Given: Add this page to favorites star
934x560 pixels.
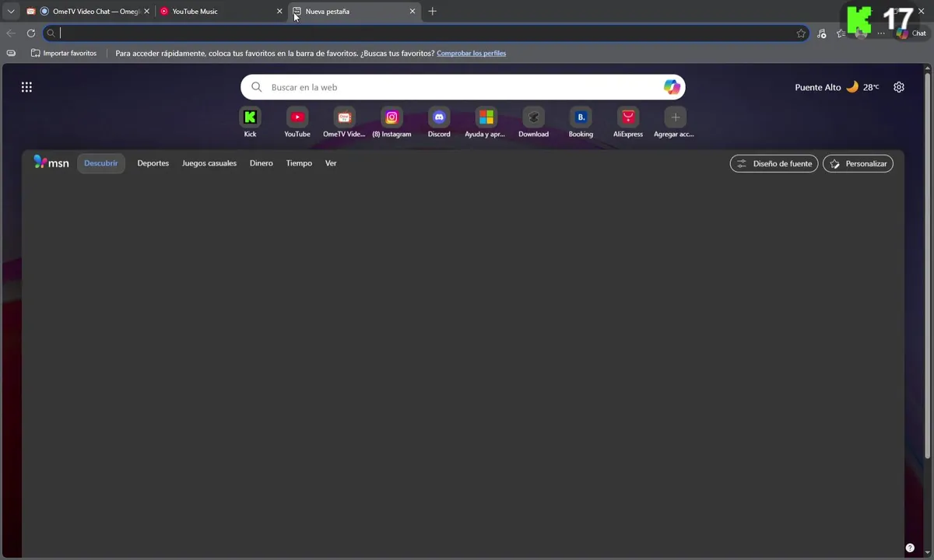Looking at the screenshot, I should pos(801,33).
